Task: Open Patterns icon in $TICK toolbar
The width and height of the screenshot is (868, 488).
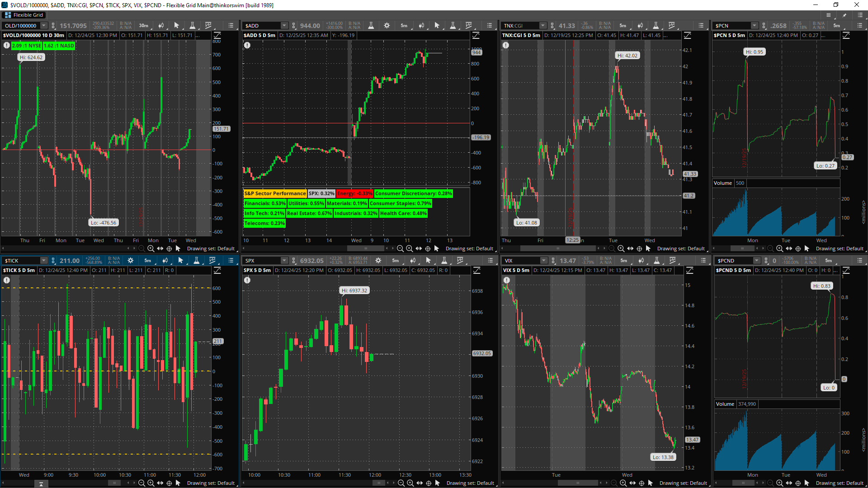Action: point(212,261)
